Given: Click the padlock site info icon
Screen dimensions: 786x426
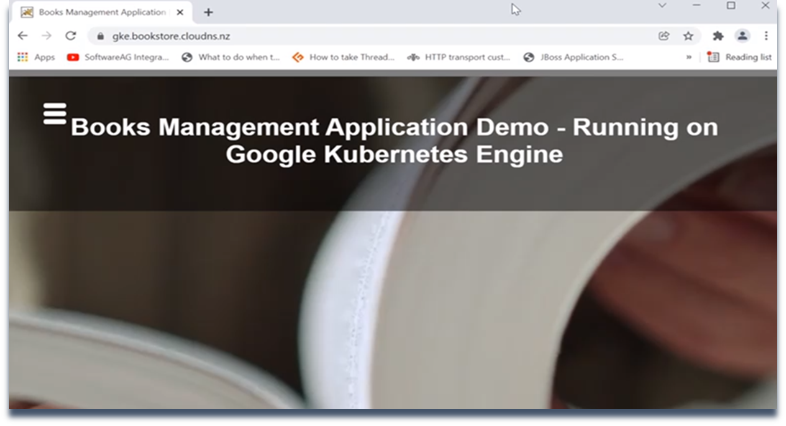Looking at the screenshot, I should coord(100,36).
